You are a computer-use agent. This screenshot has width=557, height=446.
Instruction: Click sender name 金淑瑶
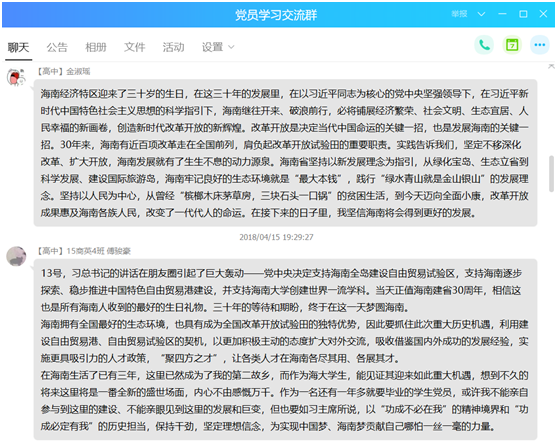78,71
